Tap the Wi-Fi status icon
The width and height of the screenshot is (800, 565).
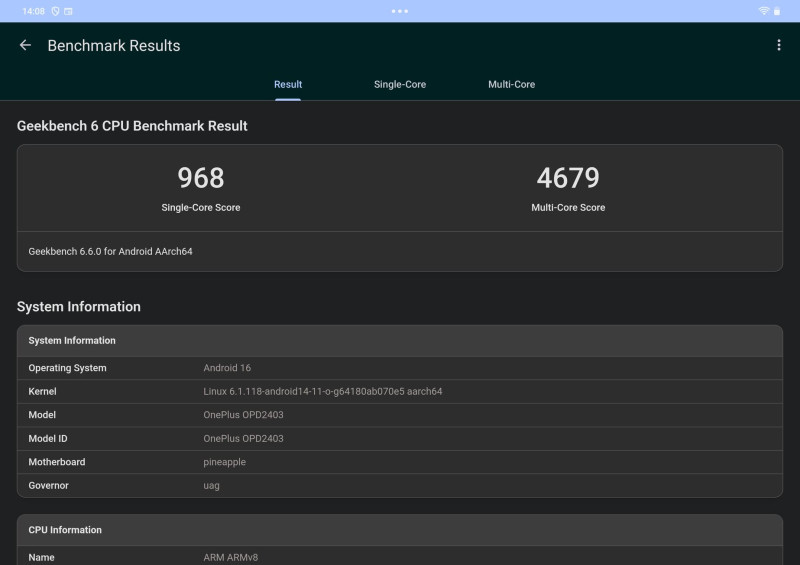[764, 11]
